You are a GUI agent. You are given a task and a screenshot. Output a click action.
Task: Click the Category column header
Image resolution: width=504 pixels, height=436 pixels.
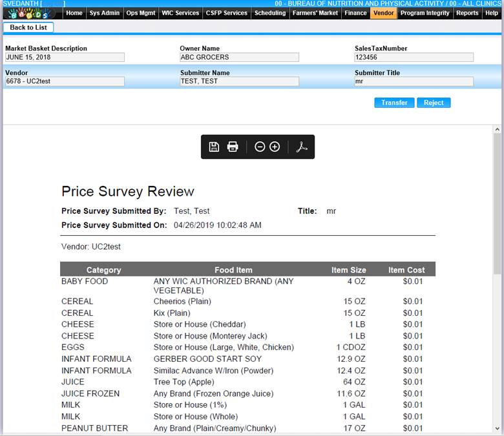(x=103, y=270)
